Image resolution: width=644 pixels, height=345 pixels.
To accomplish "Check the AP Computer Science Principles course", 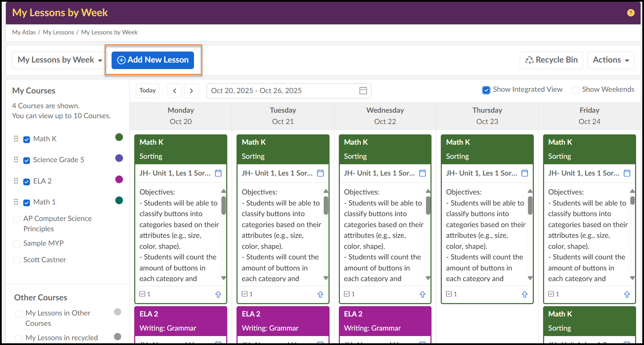I will click(16, 219).
